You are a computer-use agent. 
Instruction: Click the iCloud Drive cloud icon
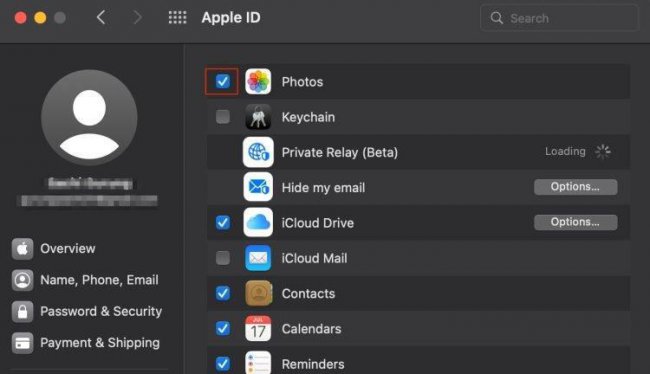(x=258, y=223)
